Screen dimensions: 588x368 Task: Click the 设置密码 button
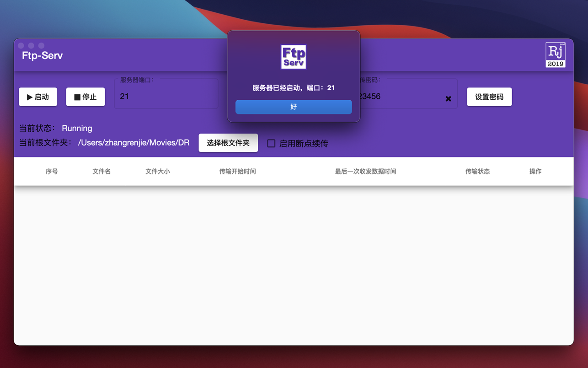(489, 97)
